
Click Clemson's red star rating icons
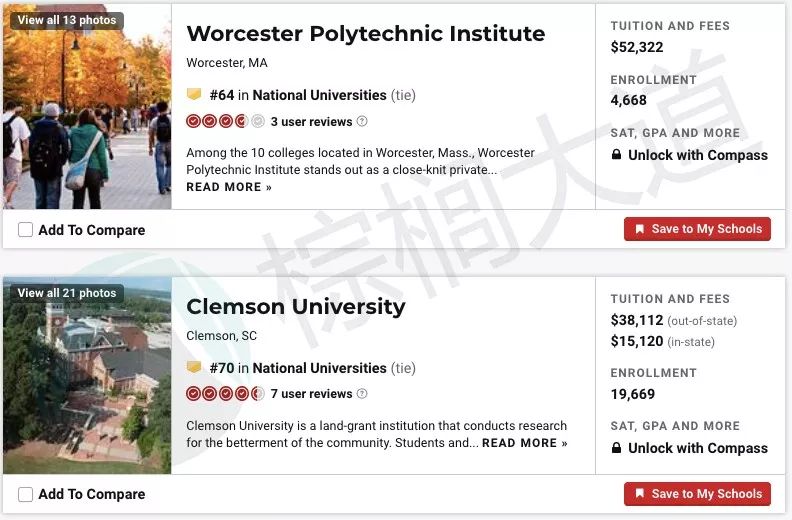[x=225, y=394]
